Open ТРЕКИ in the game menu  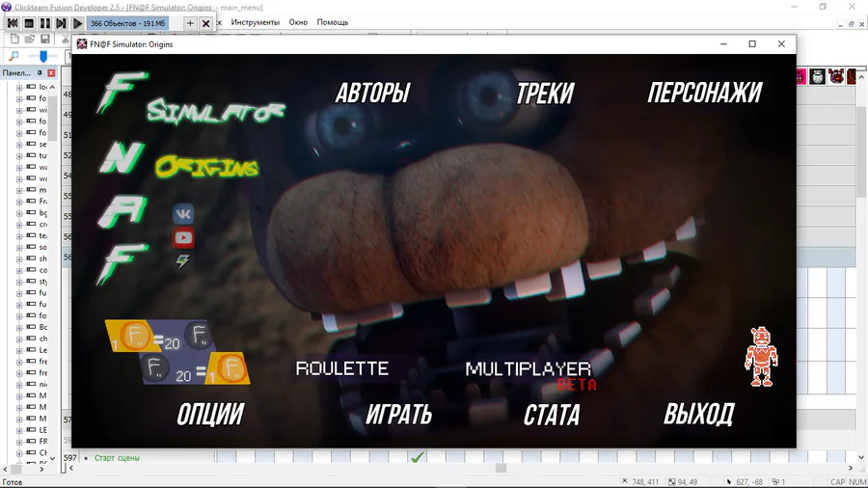(545, 93)
